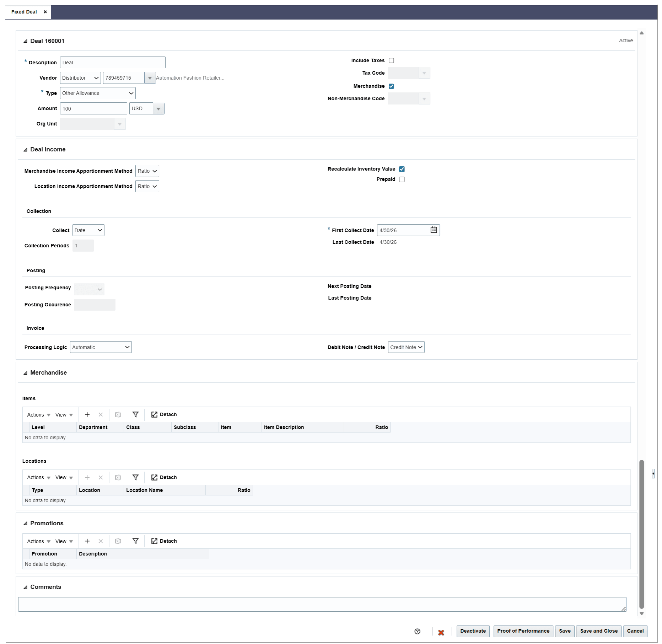Open the Promotions Actions menu
Image resolution: width=662 pixels, height=644 pixels.
point(39,541)
